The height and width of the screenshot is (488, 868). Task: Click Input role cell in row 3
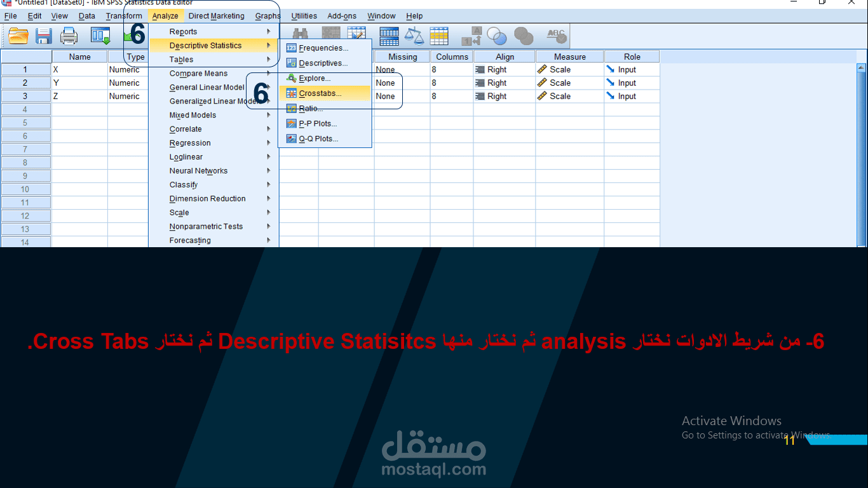point(632,97)
